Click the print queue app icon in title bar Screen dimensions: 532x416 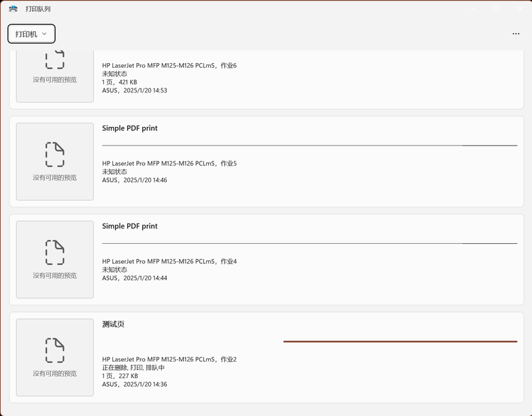pos(13,9)
